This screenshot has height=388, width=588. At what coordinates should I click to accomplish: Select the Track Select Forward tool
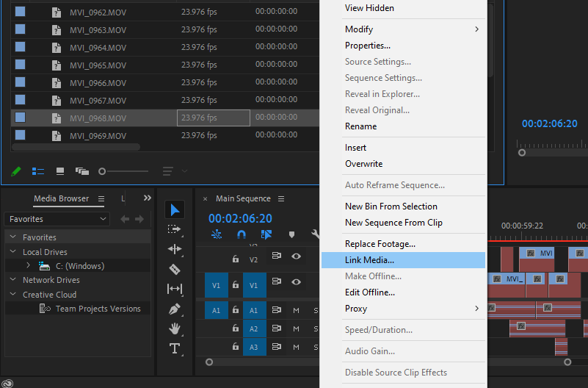175,229
